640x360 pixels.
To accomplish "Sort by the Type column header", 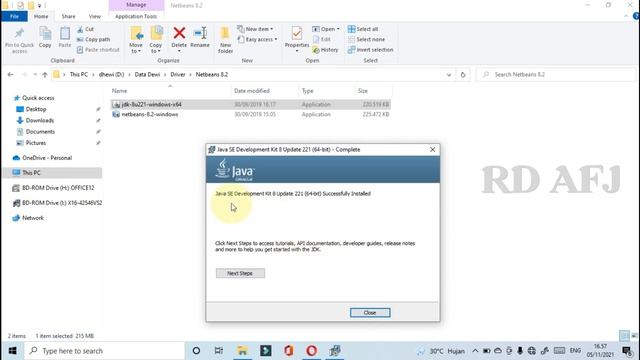I will (x=307, y=91).
